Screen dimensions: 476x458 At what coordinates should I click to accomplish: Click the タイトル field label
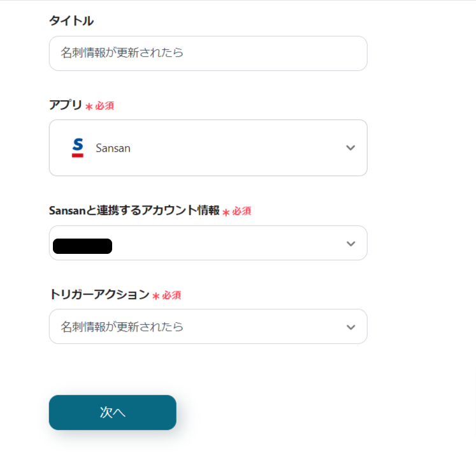(x=71, y=21)
